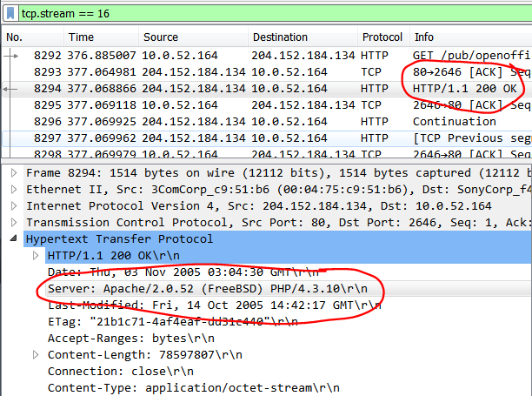The width and height of the screenshot is (532, 396).
Task: Expand Transmission Control Protocol node
Action: pyautogui.click(x=14, y=223)
